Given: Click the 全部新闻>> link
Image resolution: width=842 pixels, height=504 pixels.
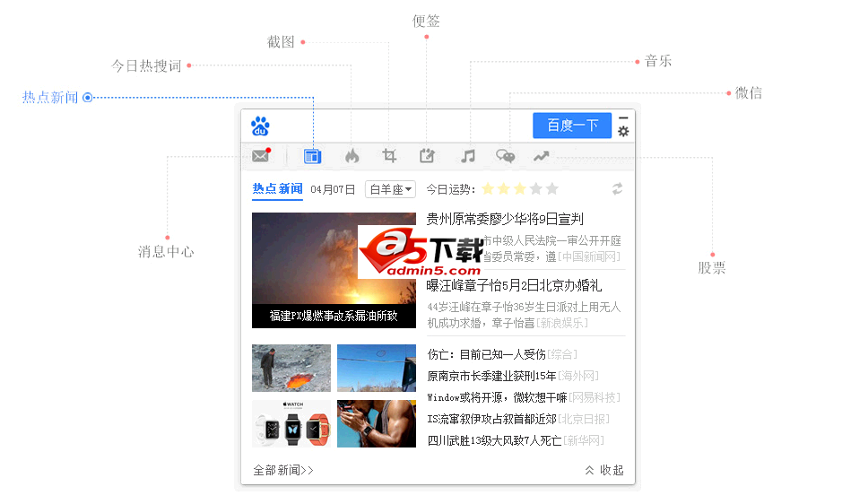Looking at the screenshot, I should coord(283,470).
